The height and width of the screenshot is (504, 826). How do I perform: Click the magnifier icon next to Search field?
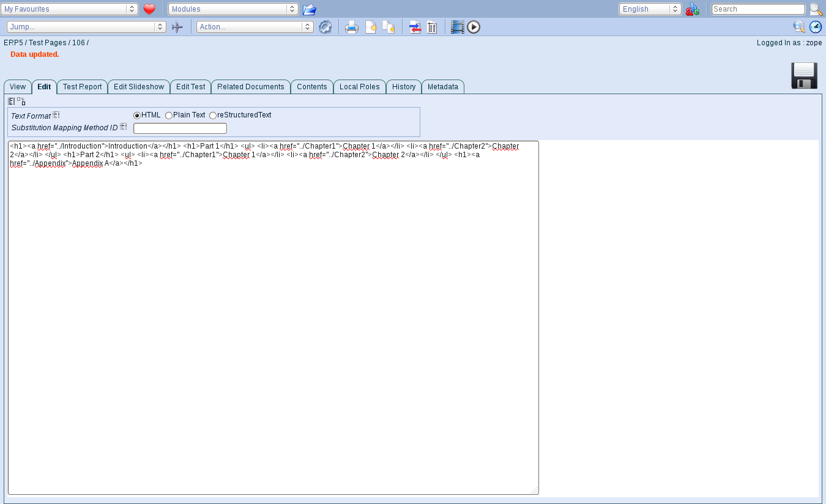tap(816, 9)
